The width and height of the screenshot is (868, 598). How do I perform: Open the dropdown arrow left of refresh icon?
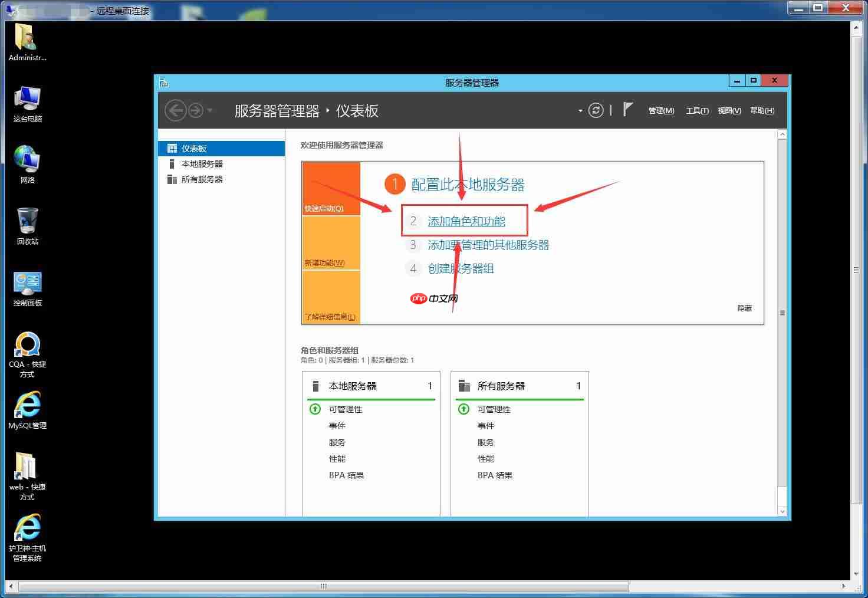pos(580,110)
